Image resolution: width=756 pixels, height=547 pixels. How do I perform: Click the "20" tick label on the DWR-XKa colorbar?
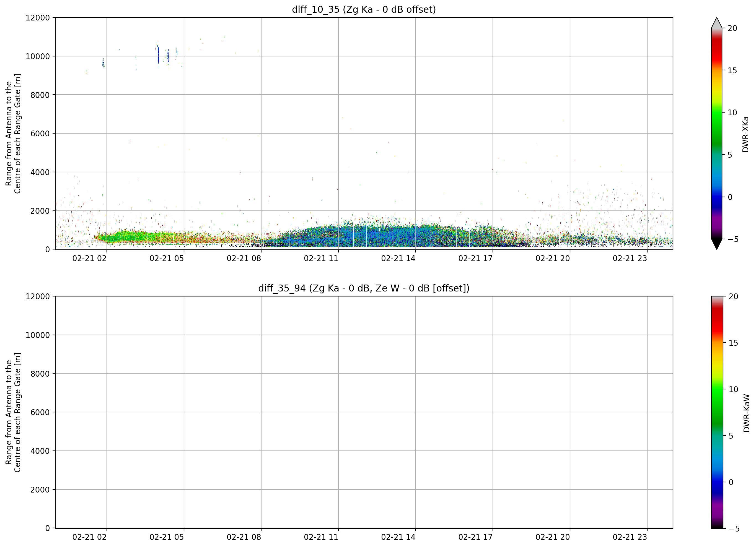(732, 28)
